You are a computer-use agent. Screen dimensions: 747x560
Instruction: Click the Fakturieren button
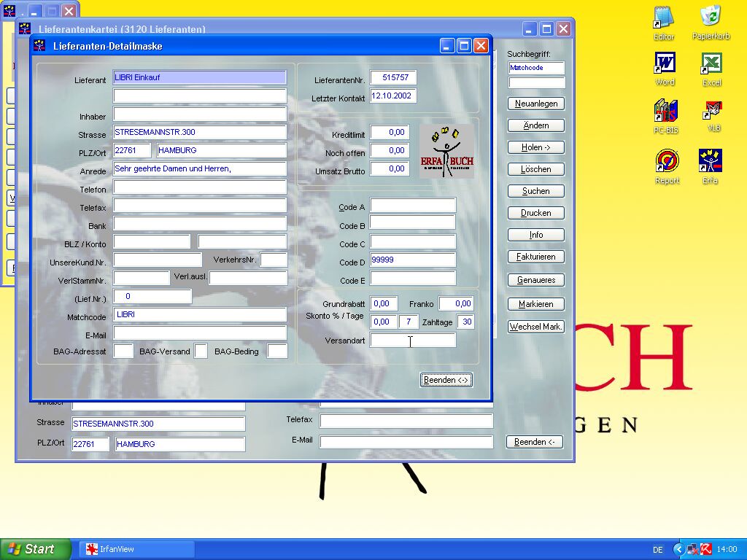pos(536,257)
